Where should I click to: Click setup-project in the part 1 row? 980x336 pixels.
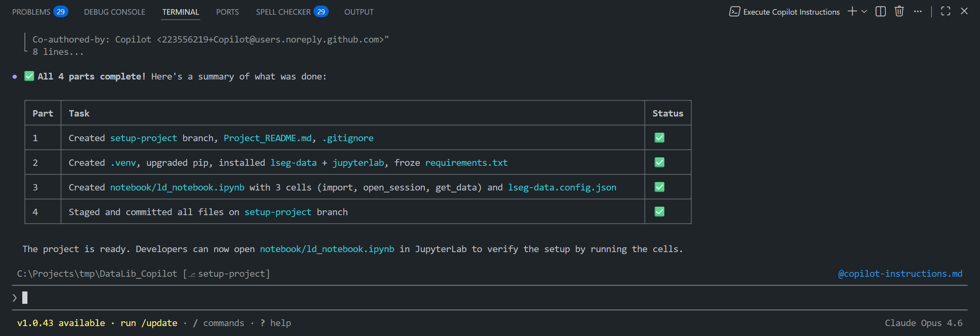(x=143, y=138)
